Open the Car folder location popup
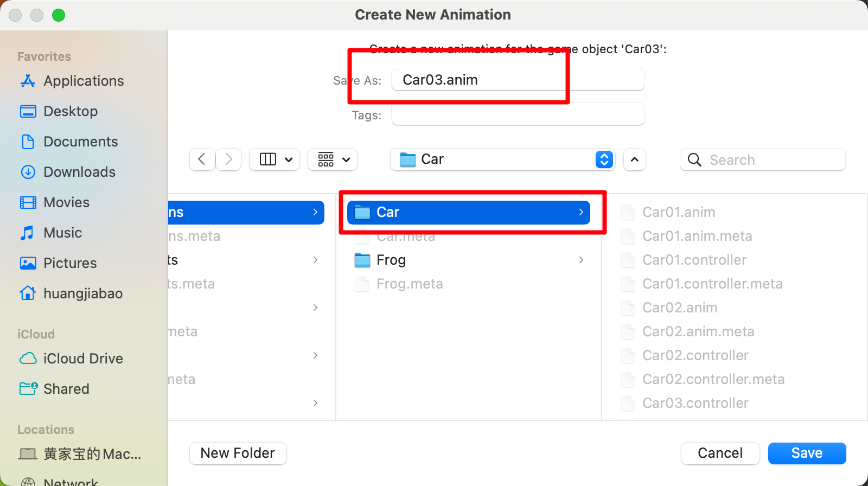Image resolution: width=868 pixels, height=486 pixels. (x=502, y=159)
